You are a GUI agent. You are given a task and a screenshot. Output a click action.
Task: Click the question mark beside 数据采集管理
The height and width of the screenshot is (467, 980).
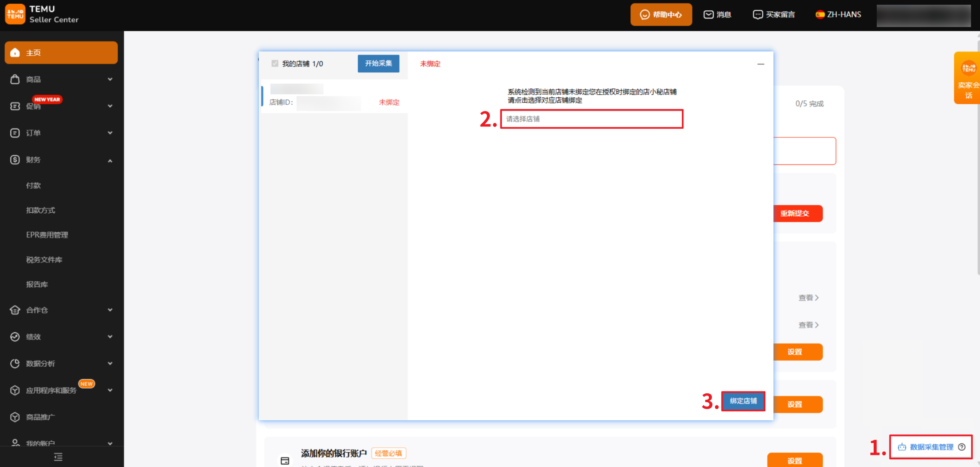tap(962, 447)
